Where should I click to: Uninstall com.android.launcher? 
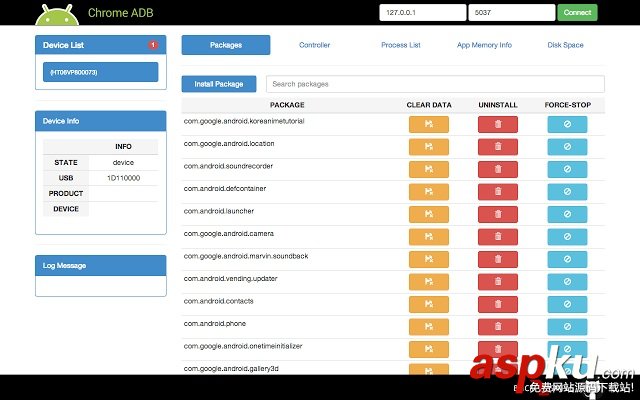point(498,214)
